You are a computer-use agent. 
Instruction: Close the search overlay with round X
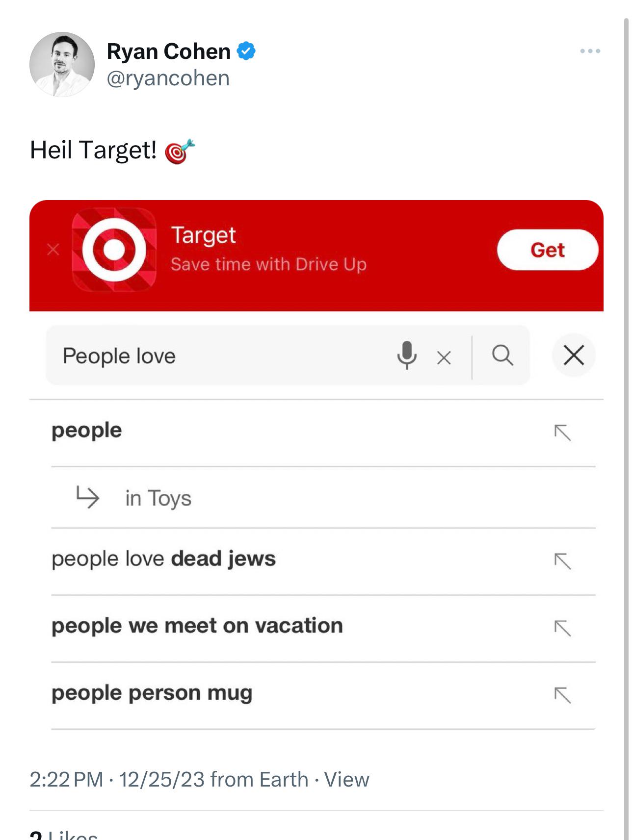(574, 355)
